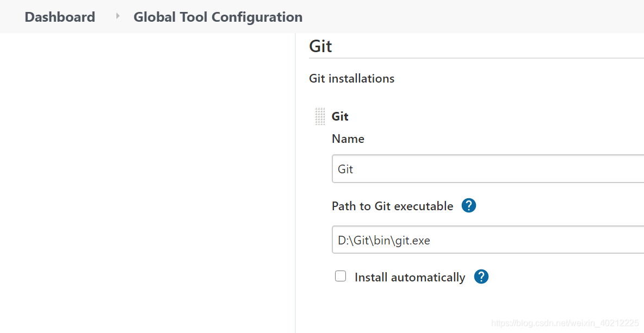Viewport: 644px width, 333px height.
Task: Click the Path to Git executable label
Action: (392, 206)
